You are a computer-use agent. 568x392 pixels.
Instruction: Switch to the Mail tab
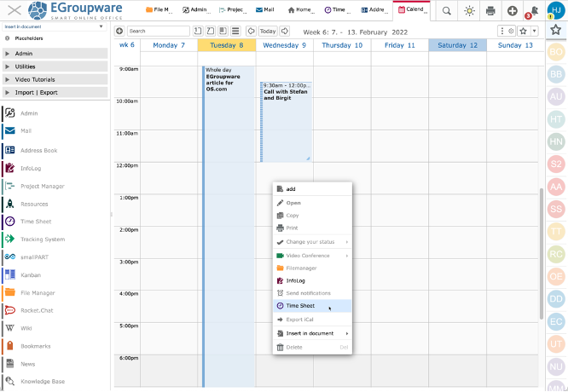coord(264,10)
